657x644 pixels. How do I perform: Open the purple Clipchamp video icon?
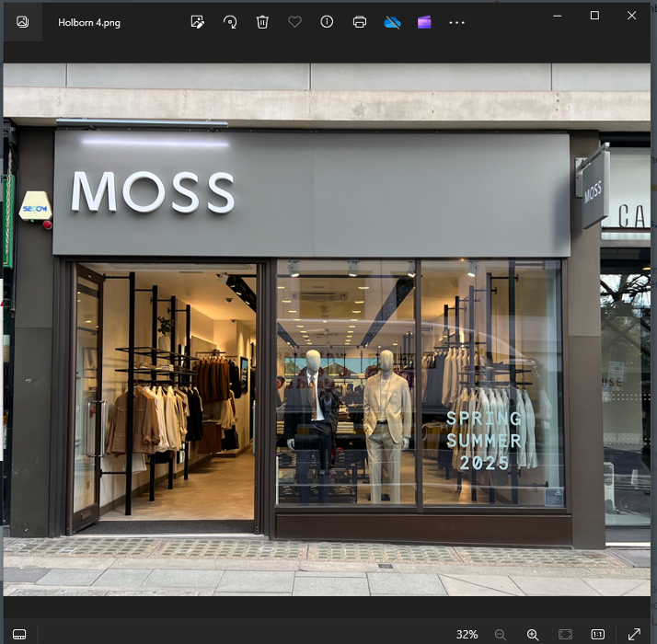tap(424, 22)
